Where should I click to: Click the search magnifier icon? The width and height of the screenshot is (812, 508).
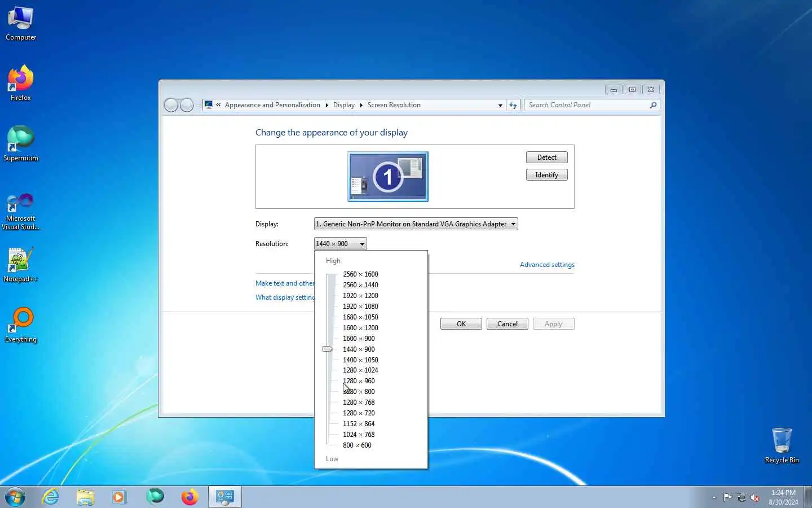pos(653,105)
